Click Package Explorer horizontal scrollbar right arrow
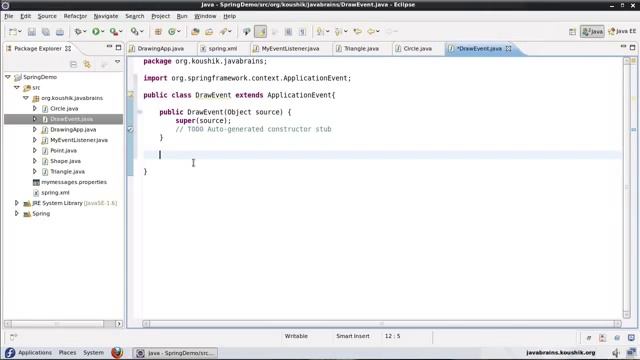The height and width of the screenshot is (360, 640). pyautogui.click(x=119, y=324)
